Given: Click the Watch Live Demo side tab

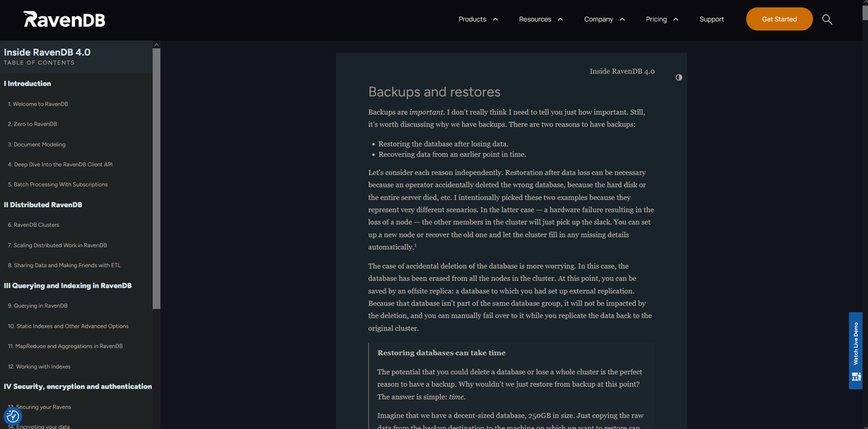Looking at the screenshot, I should point(856,350).
